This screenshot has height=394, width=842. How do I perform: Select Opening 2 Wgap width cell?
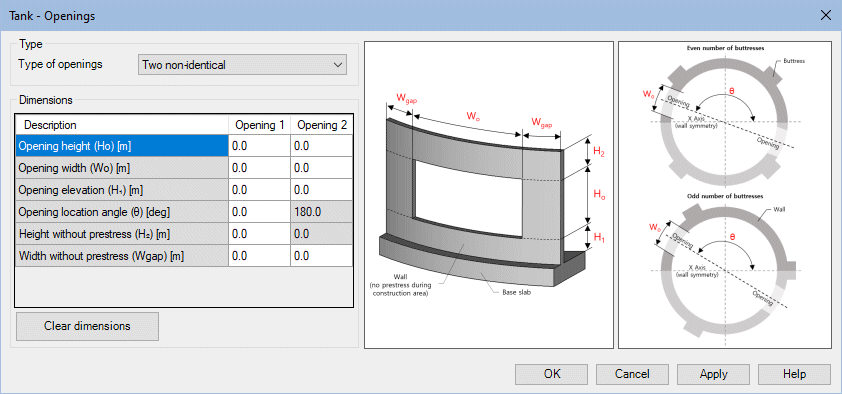tap(321, 256)
